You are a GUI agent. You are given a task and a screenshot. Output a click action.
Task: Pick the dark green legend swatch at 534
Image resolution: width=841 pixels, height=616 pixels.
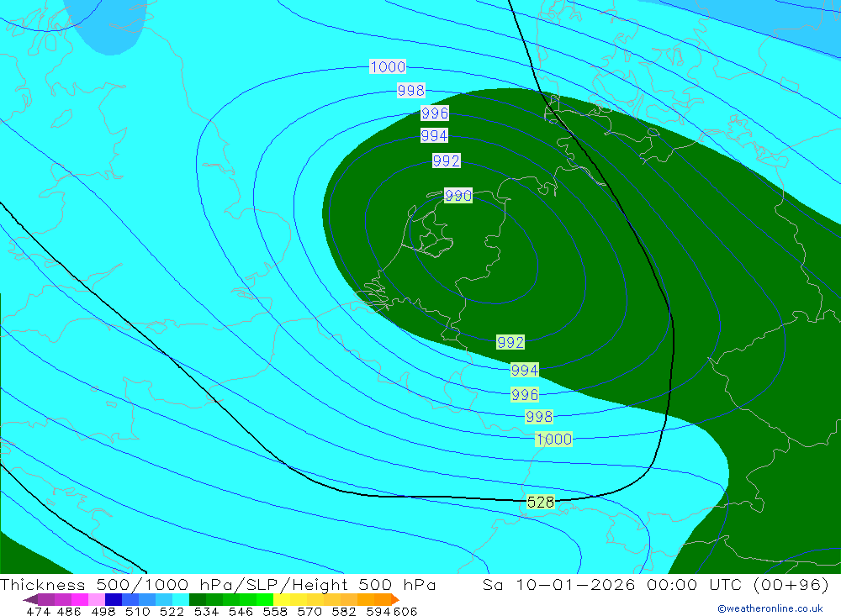tap(198, 599)
